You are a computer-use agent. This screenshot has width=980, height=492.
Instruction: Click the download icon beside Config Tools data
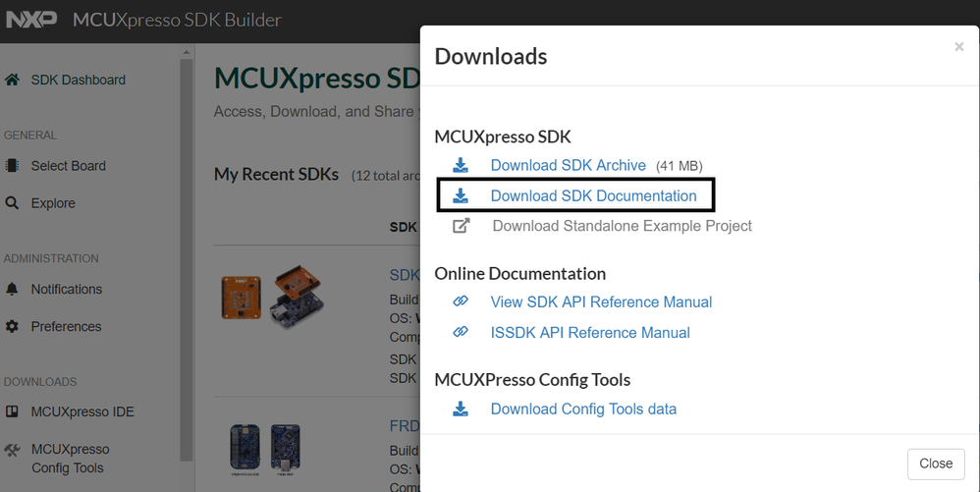[461, 409]
